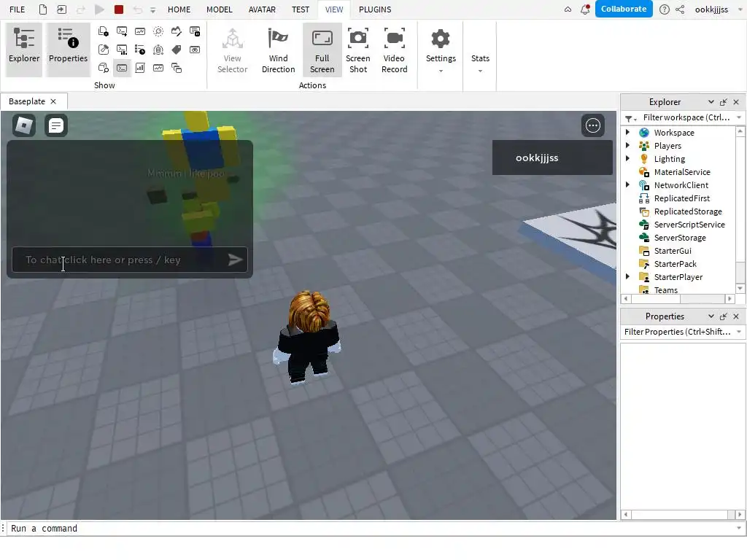Switch to the AVATAR ribbon tab

(262, 9)
